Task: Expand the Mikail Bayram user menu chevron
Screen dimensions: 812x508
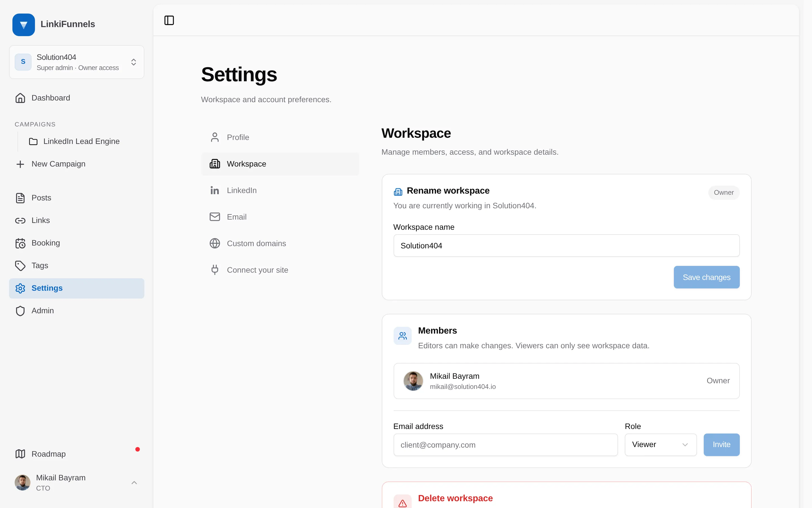Action: [x=134, y=483]
